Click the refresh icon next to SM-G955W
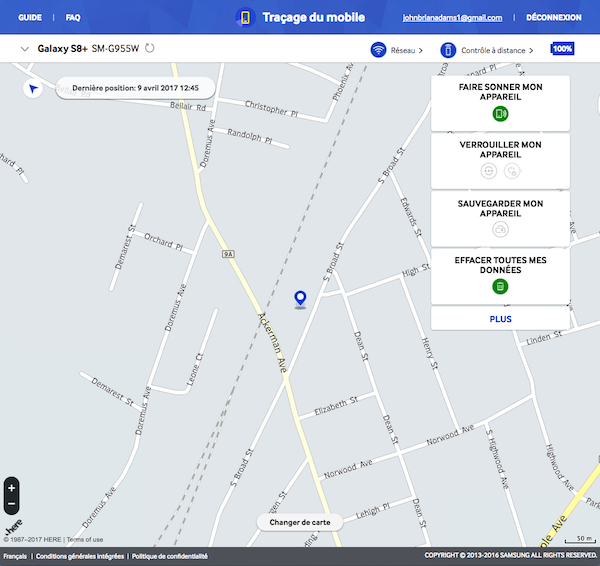600x566 pixels. pyautogui.click(x=150, y=48)
